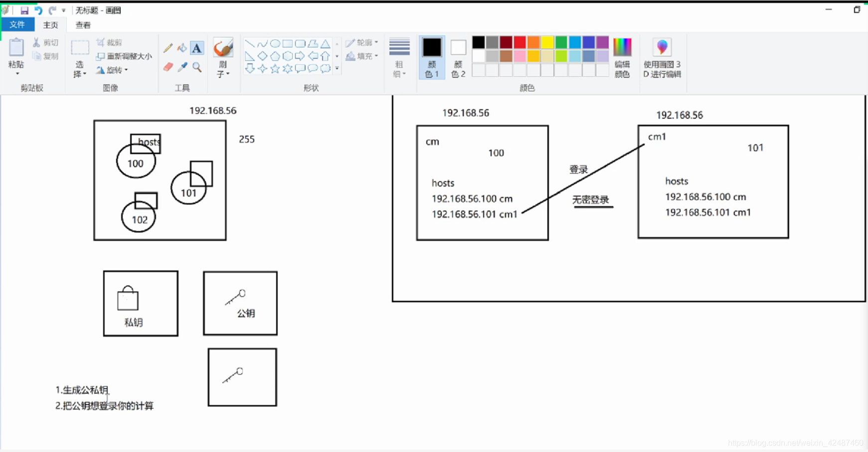Screen dimensions: 868x452
Task: Select the Magnifier tool
Action: (x=197, y=67)
